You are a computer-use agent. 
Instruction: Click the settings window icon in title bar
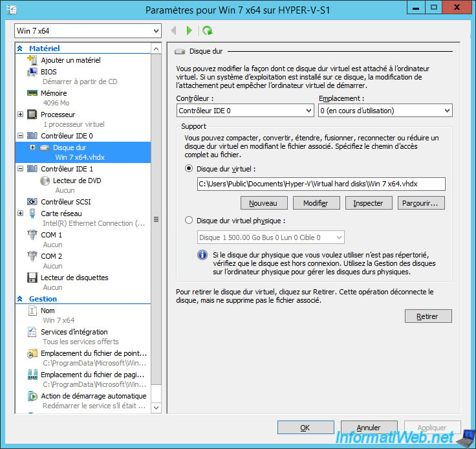point(12,10)
